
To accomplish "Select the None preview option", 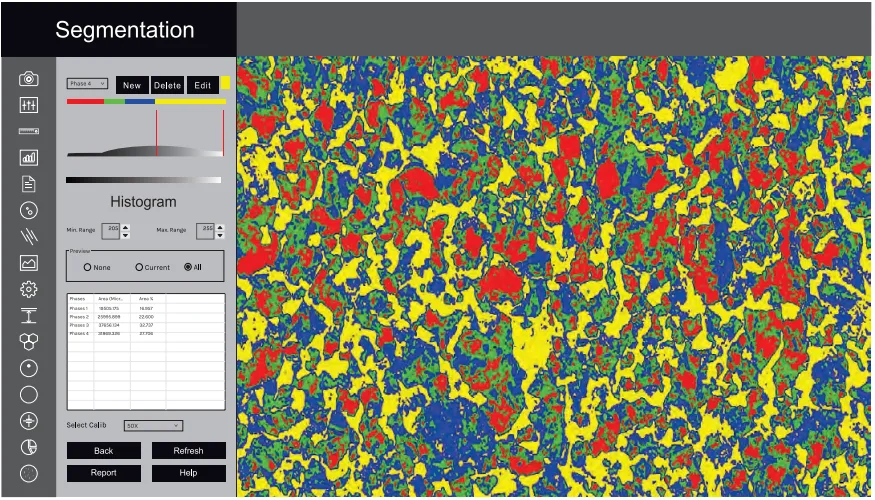I will pyautogui.click(x=87, y=267).
